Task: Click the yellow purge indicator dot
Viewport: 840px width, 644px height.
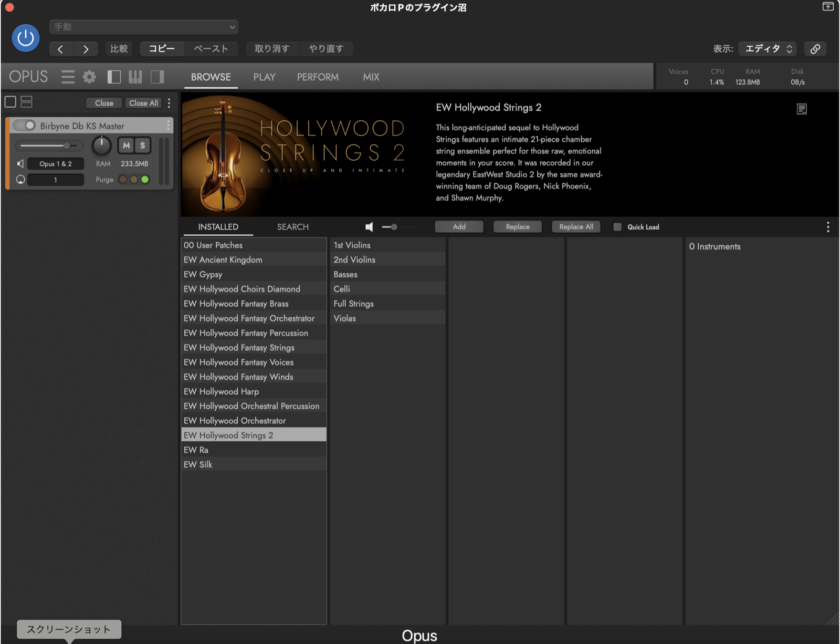Action: click(x=134, y=180)
